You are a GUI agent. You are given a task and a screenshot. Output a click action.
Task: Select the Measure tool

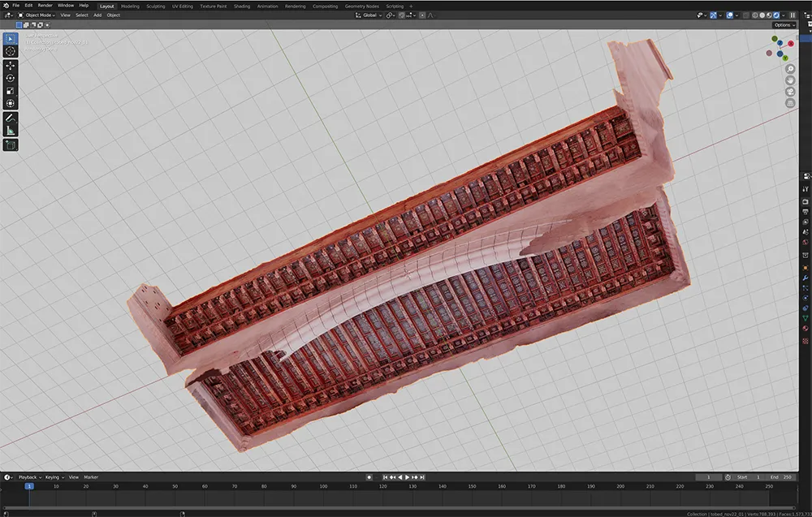coord(11,130)
